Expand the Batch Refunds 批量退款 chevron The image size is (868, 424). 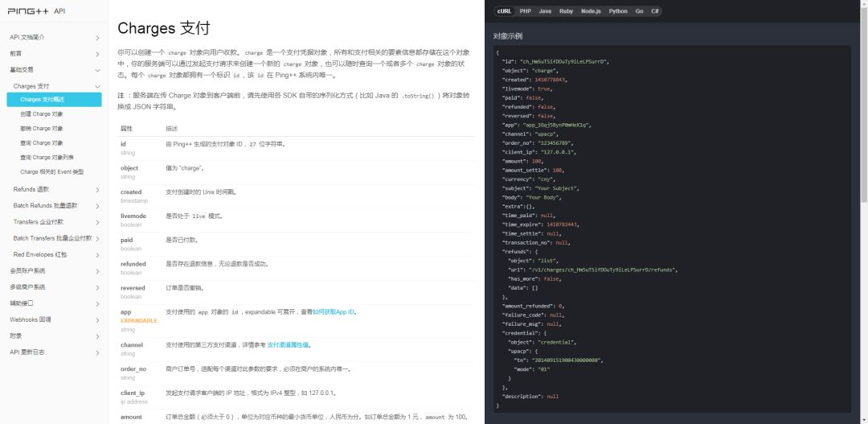(97, 206)
